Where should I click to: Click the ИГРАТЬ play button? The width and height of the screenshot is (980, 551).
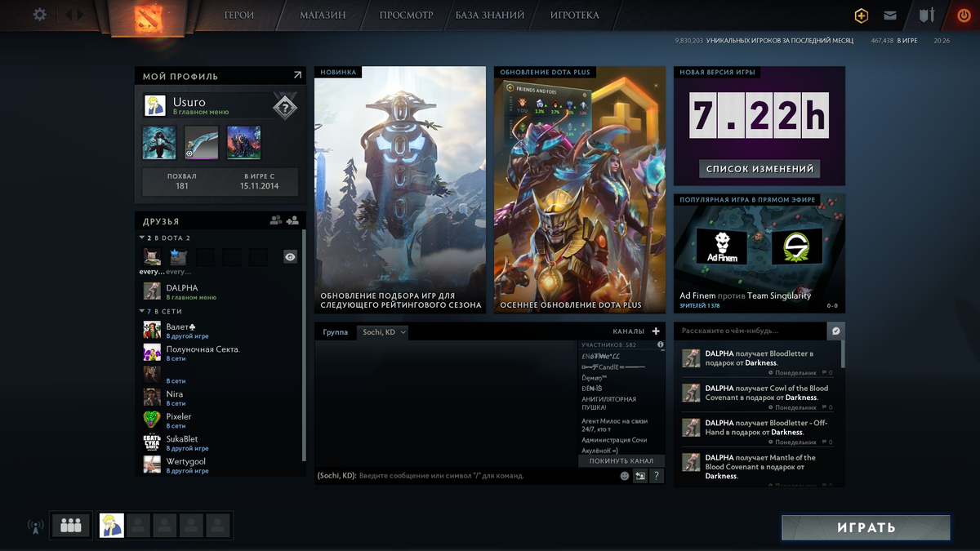(x=866, y=527)
